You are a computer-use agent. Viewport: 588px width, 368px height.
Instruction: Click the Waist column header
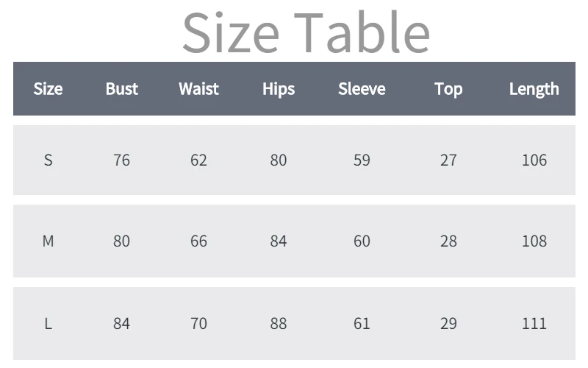198,89
